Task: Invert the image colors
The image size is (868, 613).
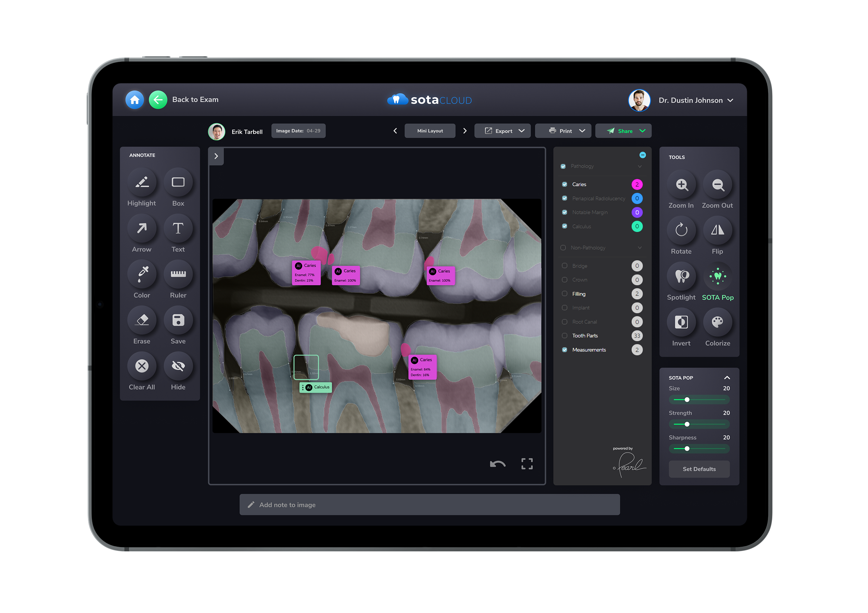Action: point(681,322)
